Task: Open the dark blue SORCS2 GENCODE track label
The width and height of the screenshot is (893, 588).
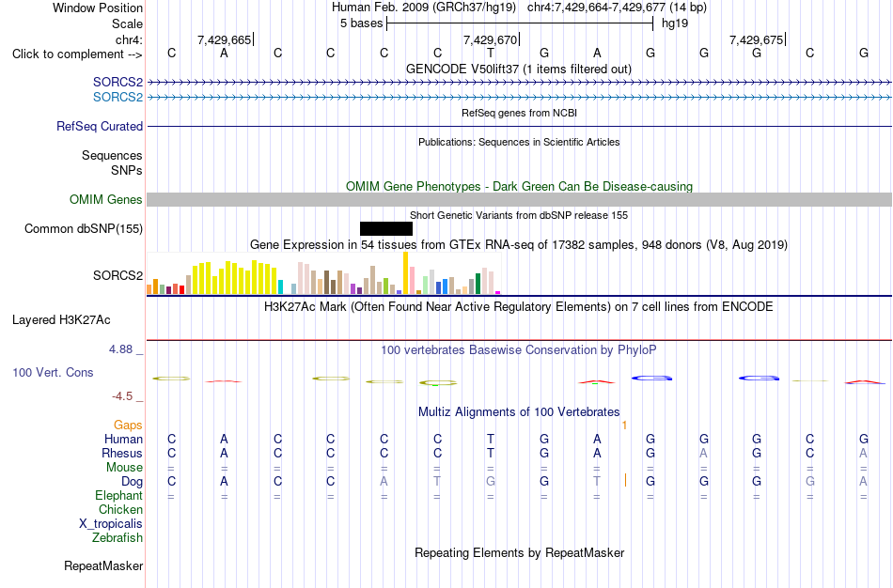Action: pyautogui.click(x=117, y=83)
